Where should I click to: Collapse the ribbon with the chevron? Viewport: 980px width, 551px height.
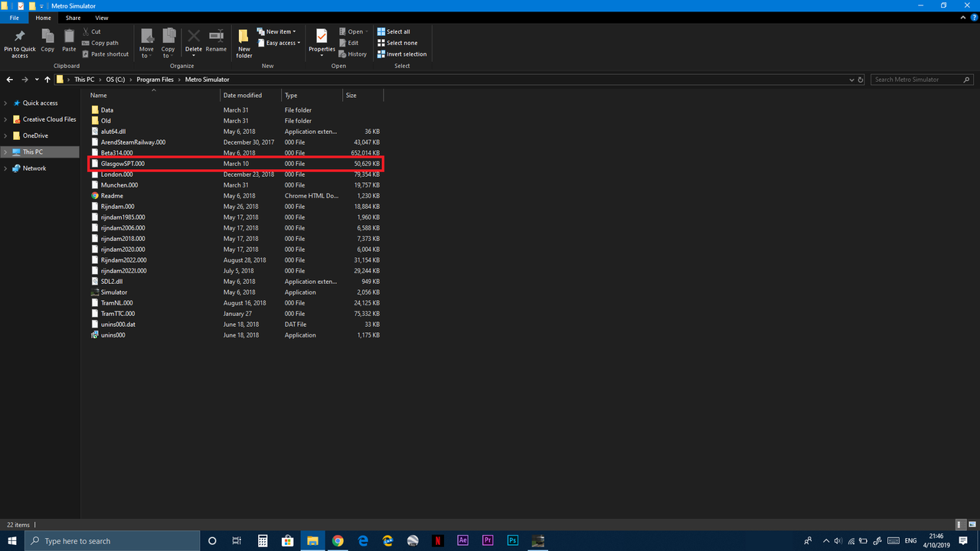coord(963,18)
